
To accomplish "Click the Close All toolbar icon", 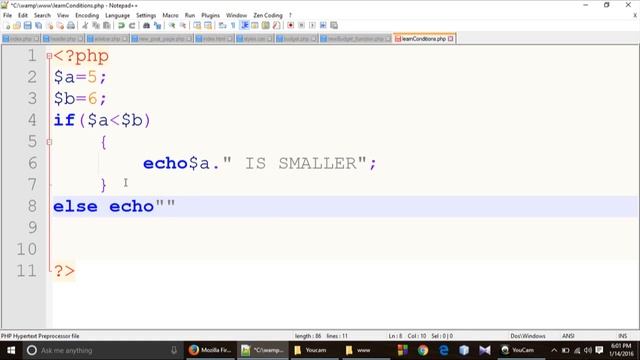I will pyautogui.click(x=60, y=26).
